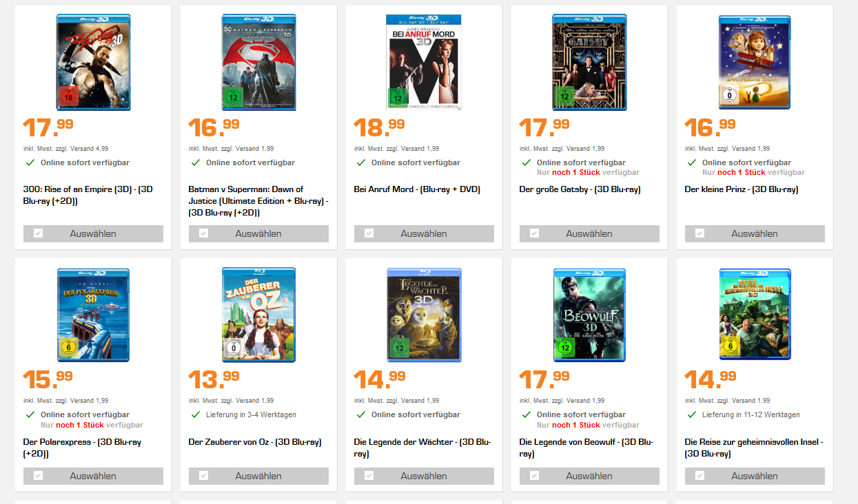Hit Auswählen for Die Reise zur geheimnisvollen Insel
This screenshot has width=858, height=504.
[755, 476]
